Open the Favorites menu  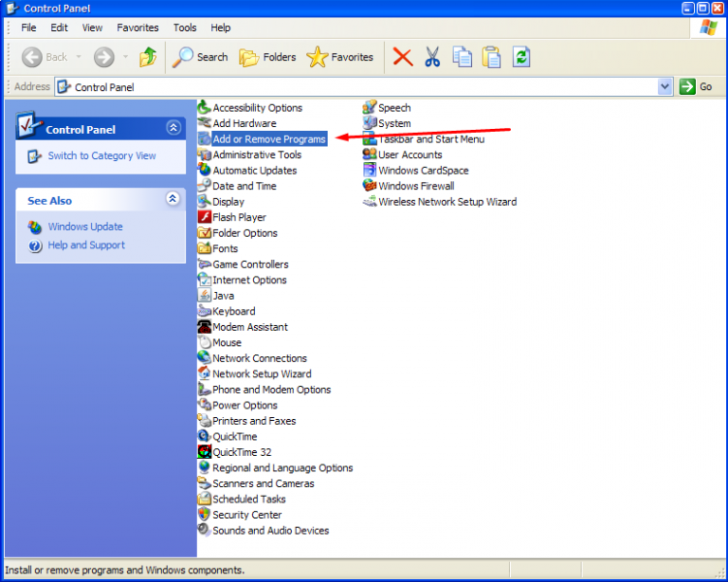[138, 28]
